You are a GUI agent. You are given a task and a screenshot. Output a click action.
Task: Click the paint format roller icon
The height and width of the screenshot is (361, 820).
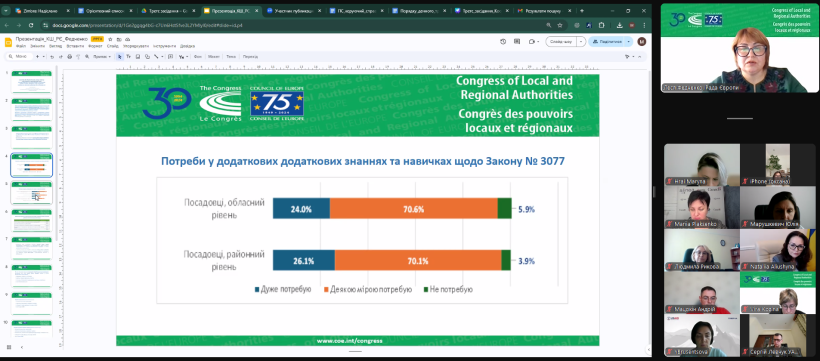tap(78, 57)
